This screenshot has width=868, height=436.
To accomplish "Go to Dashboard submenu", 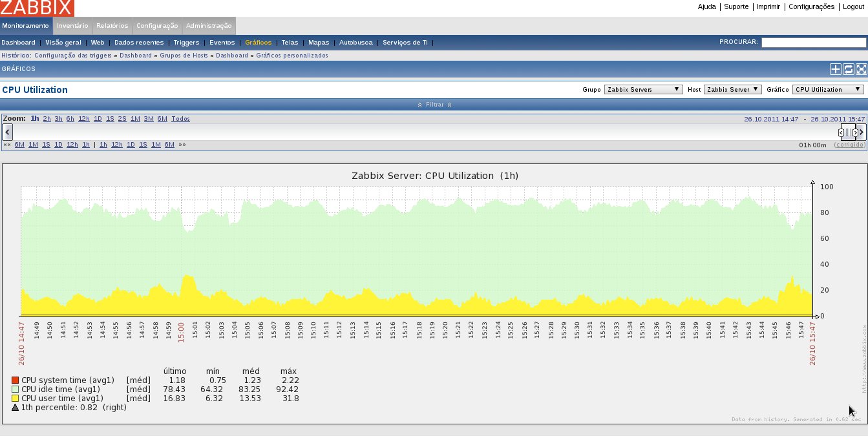I will [18, 43].
